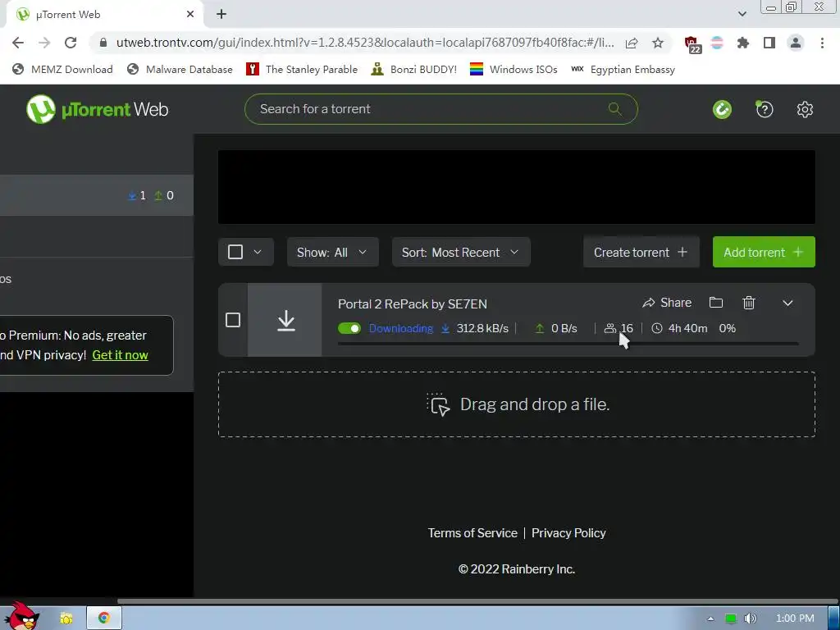The height and width of the screenshot is (630, 840).
Task: Open the tab search chevron
Action: [742, 15]
